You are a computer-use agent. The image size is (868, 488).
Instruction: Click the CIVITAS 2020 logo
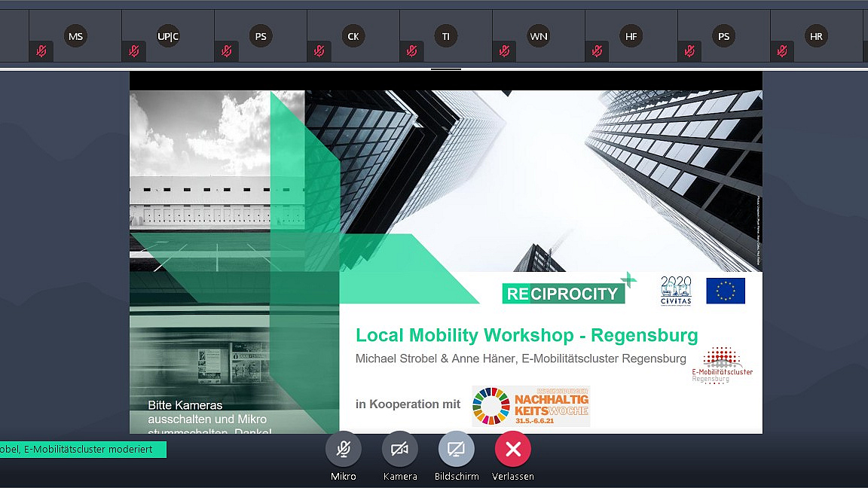676,291
